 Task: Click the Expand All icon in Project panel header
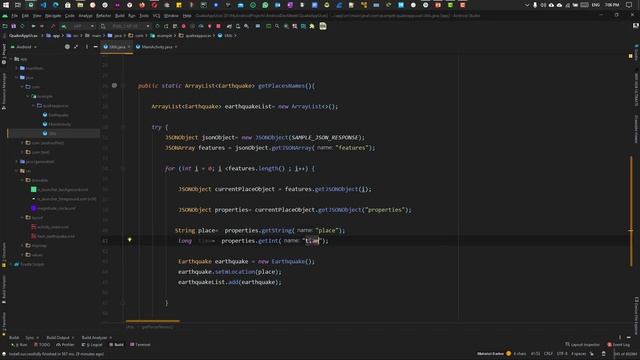76,47
